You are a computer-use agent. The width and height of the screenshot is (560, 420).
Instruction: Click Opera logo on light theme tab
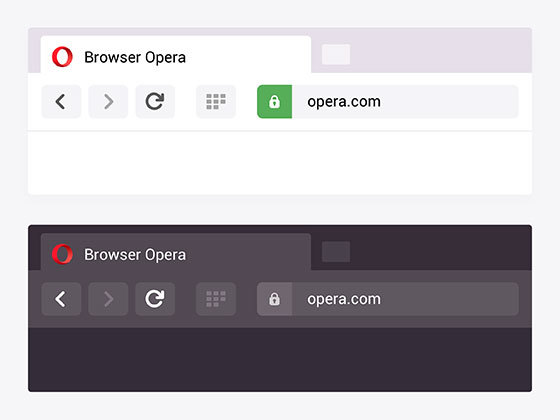click(x=62, y=57)
